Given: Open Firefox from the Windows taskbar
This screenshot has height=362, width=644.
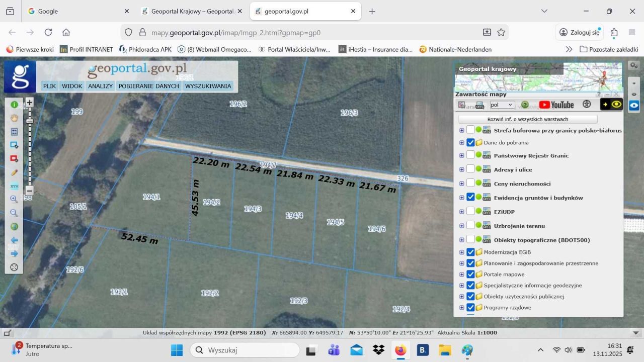Looking at the screenshot, I should point(400,350).
